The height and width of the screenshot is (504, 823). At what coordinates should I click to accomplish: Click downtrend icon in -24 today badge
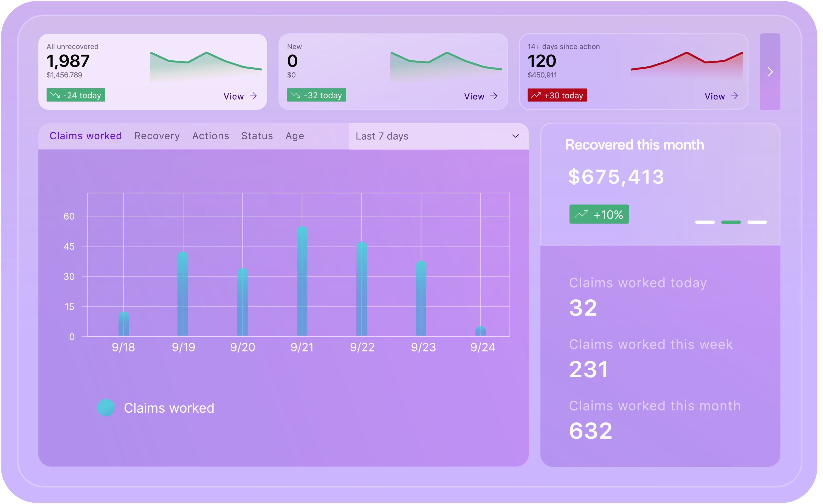(55, 95)
